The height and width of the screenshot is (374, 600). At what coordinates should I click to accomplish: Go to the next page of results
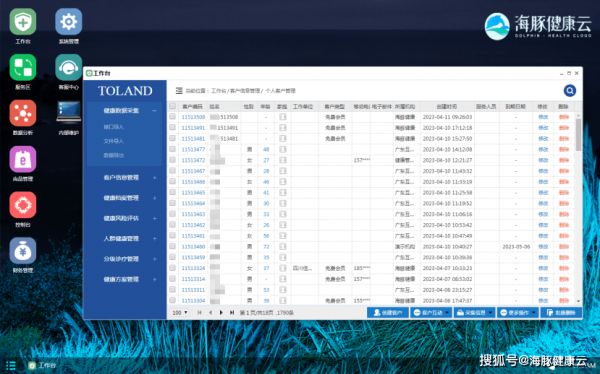pyautogui.click(x=221, y=313)
